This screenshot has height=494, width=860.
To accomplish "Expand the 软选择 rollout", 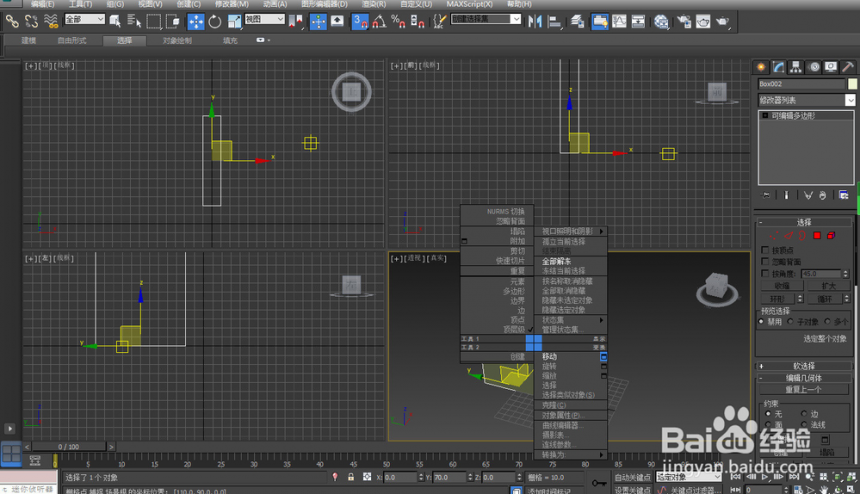I will tap(804, 366).
